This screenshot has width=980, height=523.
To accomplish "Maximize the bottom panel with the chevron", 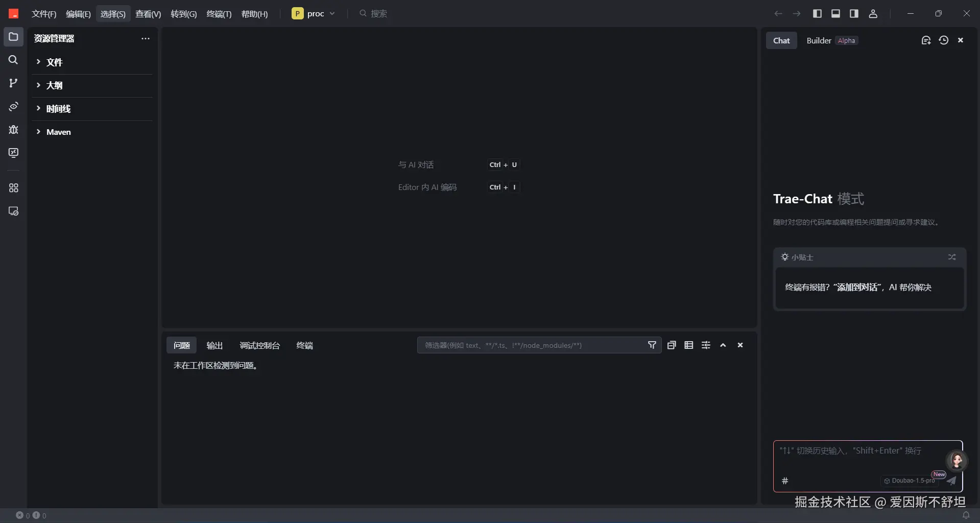I will coord(723,345).
